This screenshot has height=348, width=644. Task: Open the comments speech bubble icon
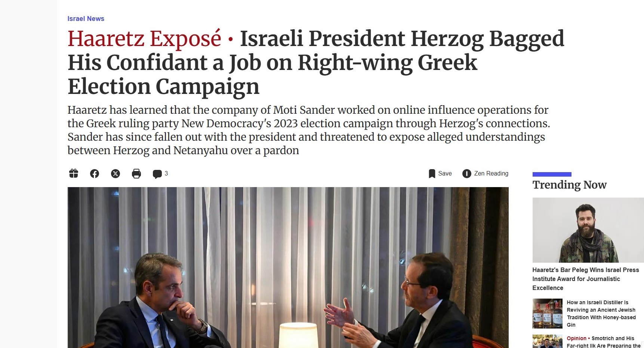click(157, 174)
